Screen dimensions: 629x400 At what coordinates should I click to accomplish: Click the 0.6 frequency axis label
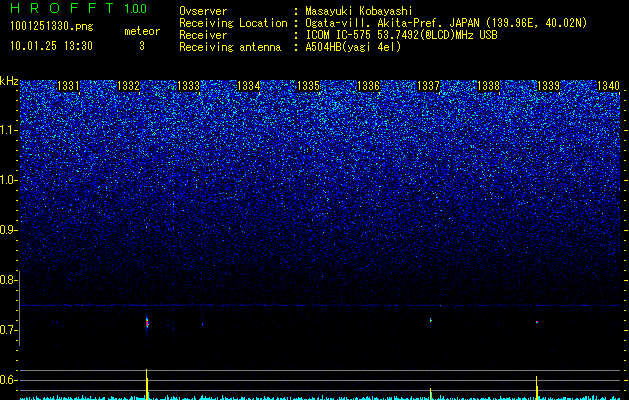click(x=8, y=380)
